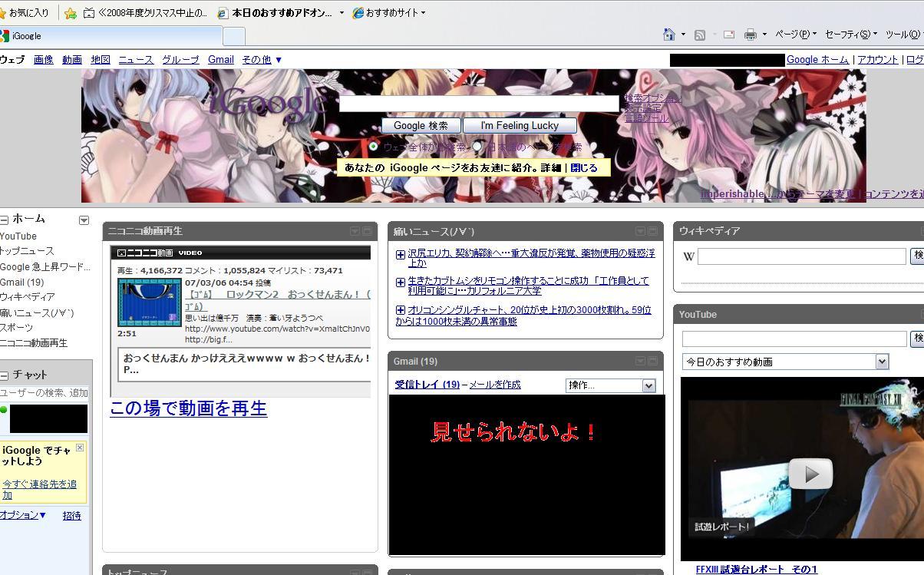Maximize icon of ニコニコ動画再生 gadget
This screenshot has height=575, width=924.
pyautogui.click(x=367, y=231)
